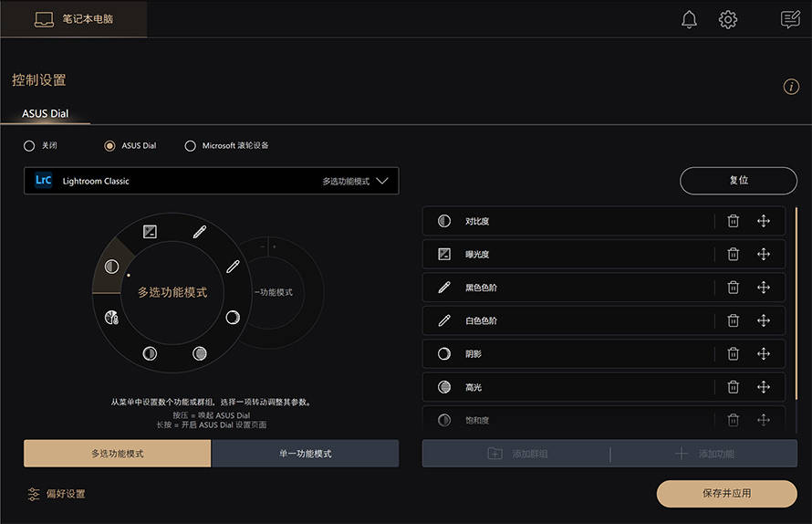Select the 关闭 radio button
Viewport: 812px width, 524px height.
(x=29, y=145)
